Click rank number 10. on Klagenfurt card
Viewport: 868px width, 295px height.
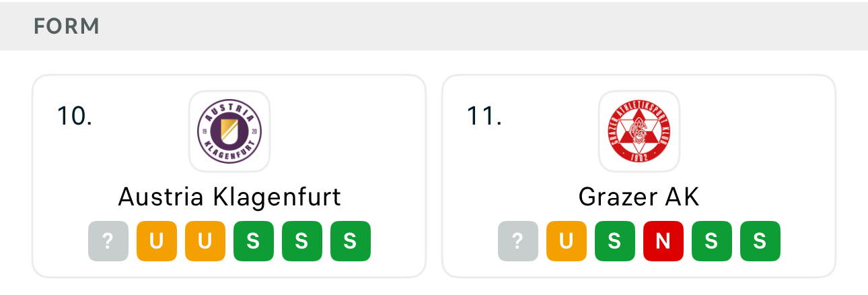pyautogui.click(x=75, y=117)
